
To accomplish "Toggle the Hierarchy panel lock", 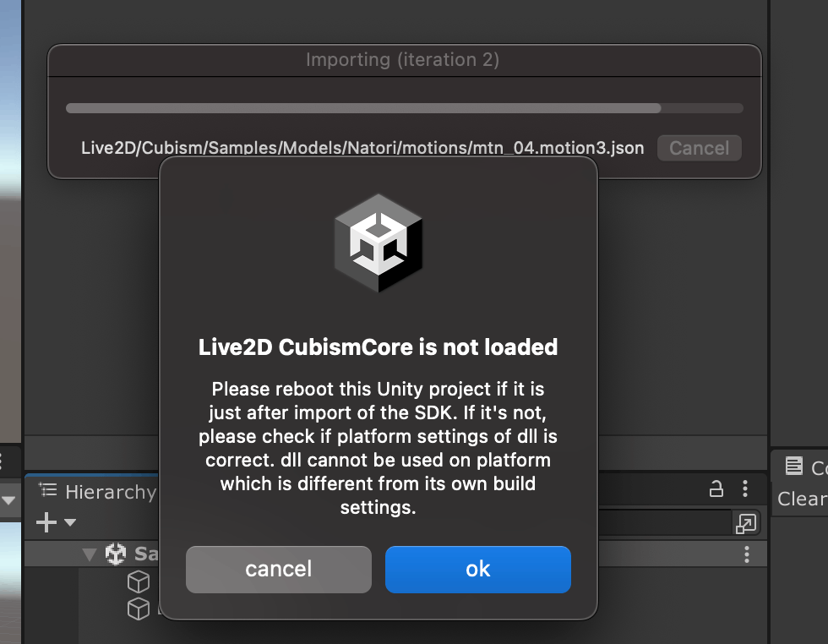I will click(716, 488).
